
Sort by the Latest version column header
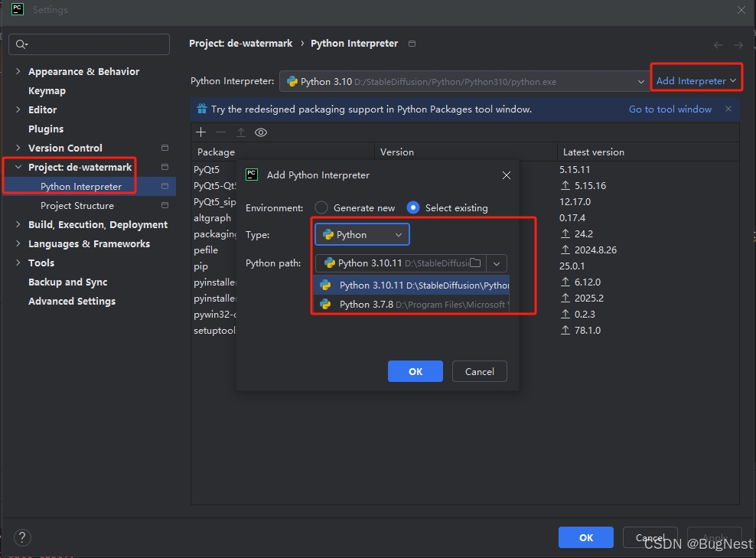coord(648,152)
